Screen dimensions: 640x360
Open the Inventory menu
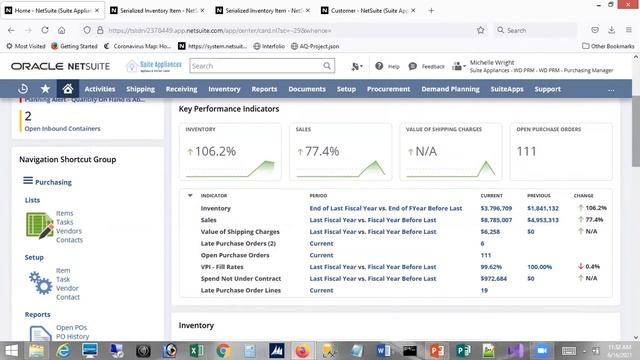(224, 89)
